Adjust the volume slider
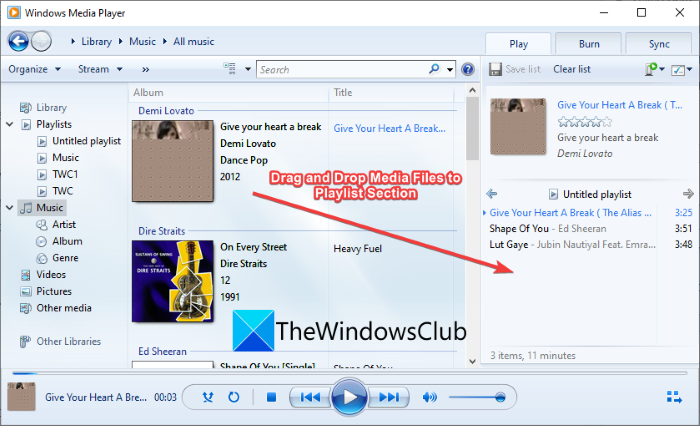700x426 pixels. (x=477, y=397)
